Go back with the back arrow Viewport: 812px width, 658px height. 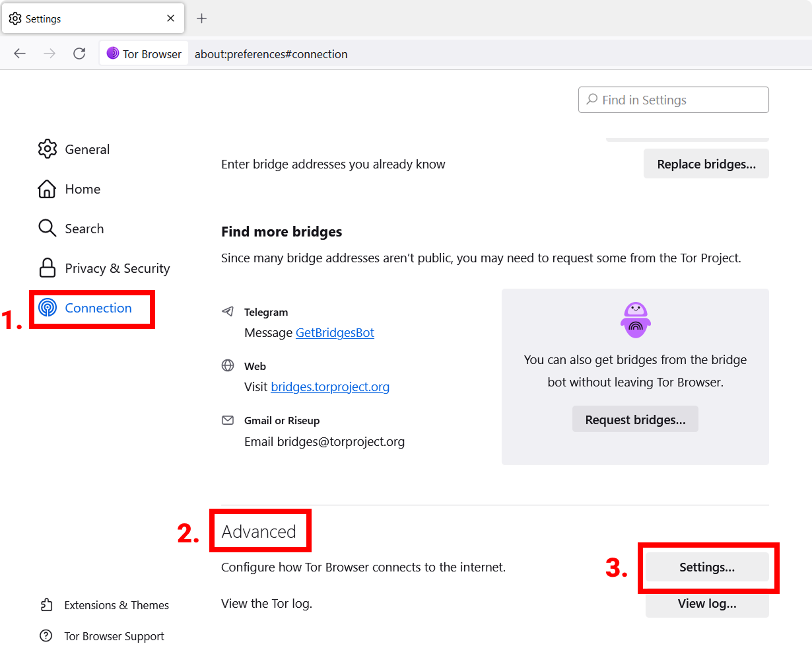click(20, 54)
